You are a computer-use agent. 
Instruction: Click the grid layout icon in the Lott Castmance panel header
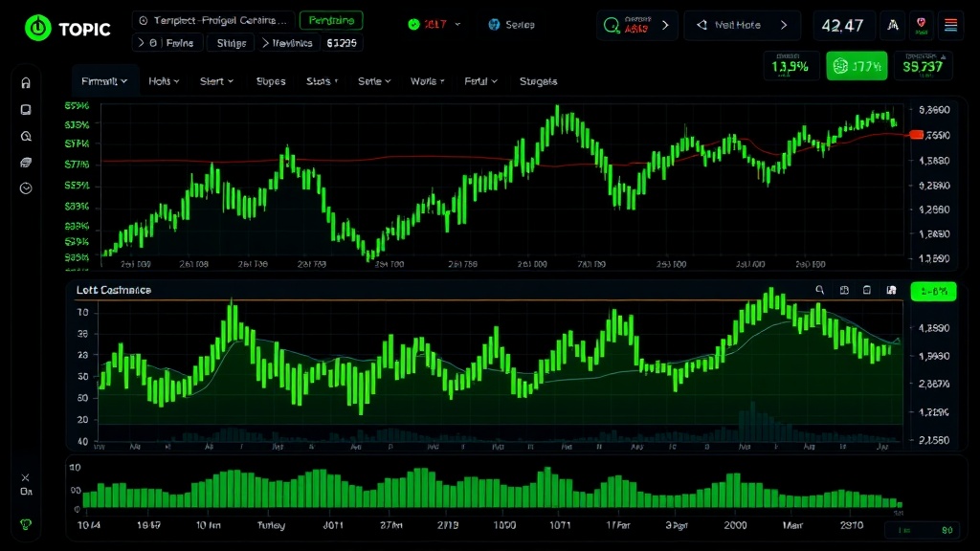pos(844,290)
